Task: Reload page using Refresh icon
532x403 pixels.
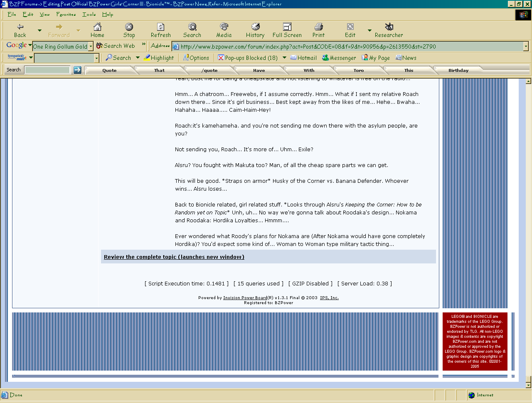Action: click(x=161, y=27)
